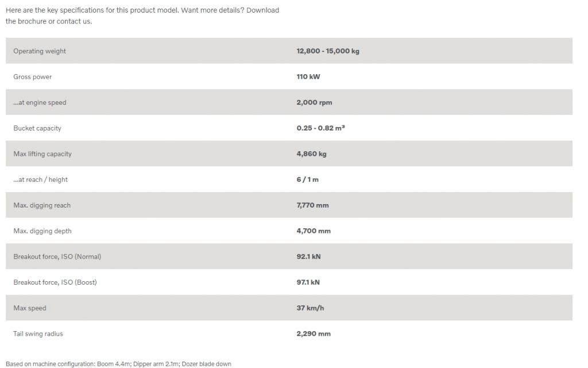Viewport: 588px width, 368px height.
Task: Click the Operating weight row label
Action: (40, 51)
